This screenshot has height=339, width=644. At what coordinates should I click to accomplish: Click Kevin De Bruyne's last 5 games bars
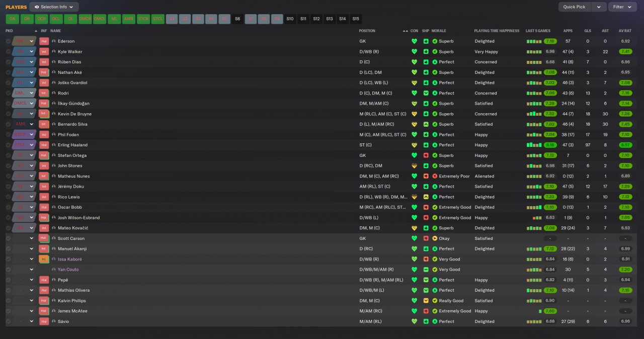pos(534,114)
